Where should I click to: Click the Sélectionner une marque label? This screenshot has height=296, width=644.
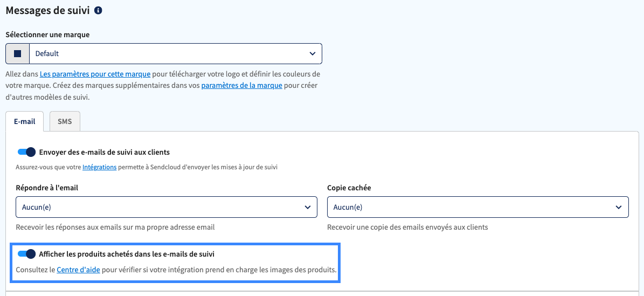(x=47, y=35)
